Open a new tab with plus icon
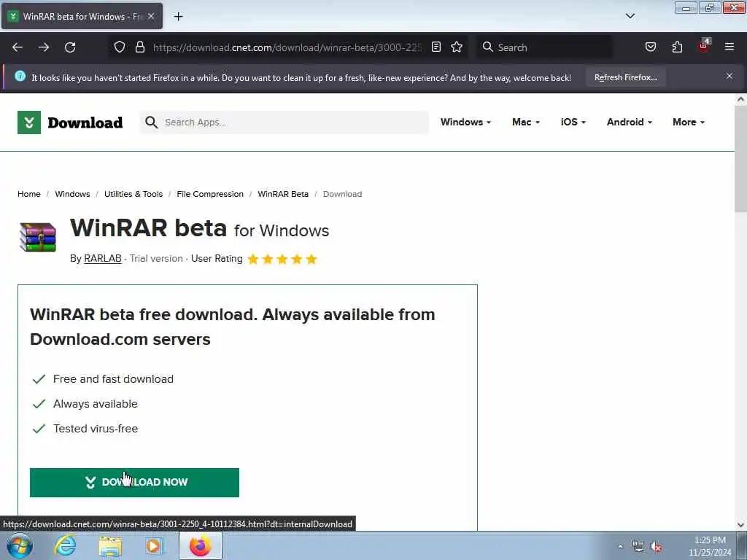 (178, 17)
